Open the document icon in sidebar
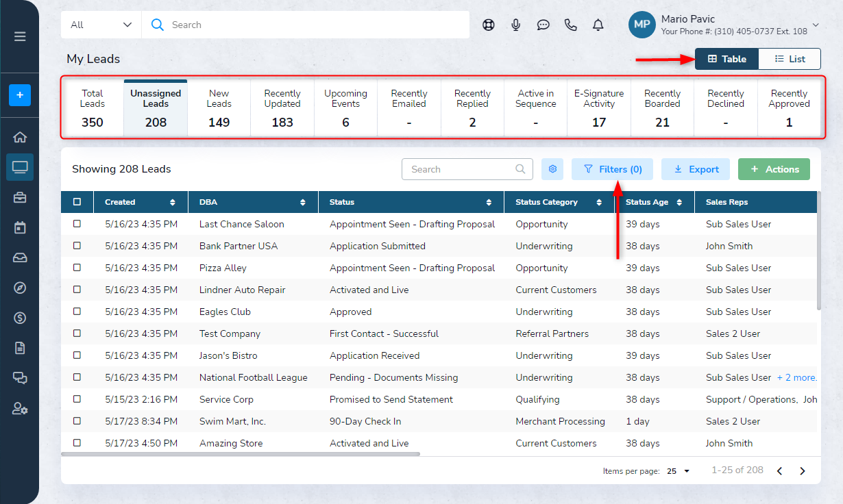The width and height of the screenshot is (843, 504). (20, 348)
